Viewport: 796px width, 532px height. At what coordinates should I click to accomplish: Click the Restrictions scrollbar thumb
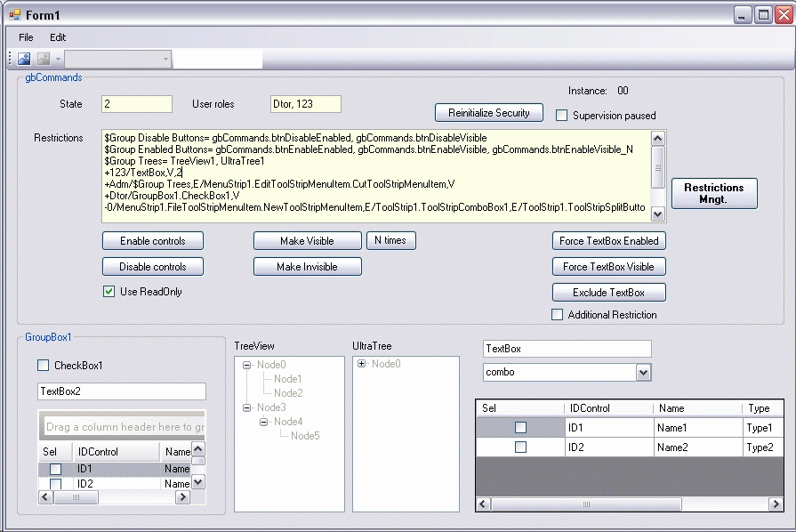(x=658, y=167)
